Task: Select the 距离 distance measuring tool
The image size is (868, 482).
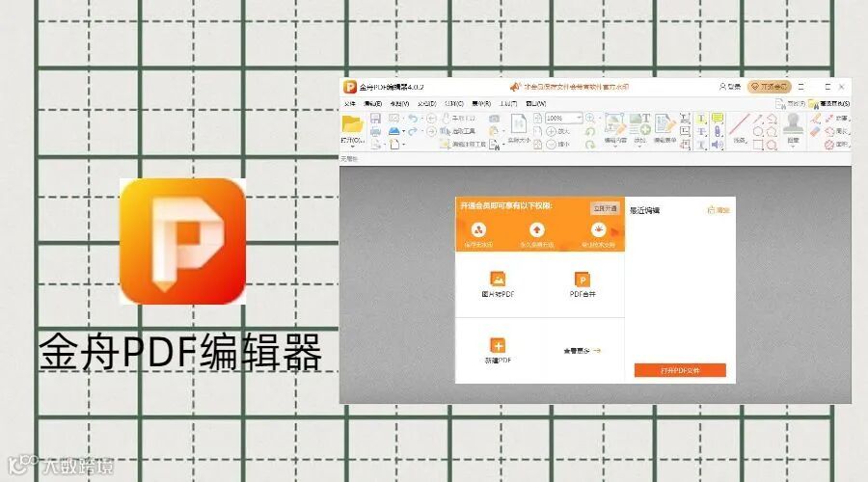Action: tap(836, 119)
